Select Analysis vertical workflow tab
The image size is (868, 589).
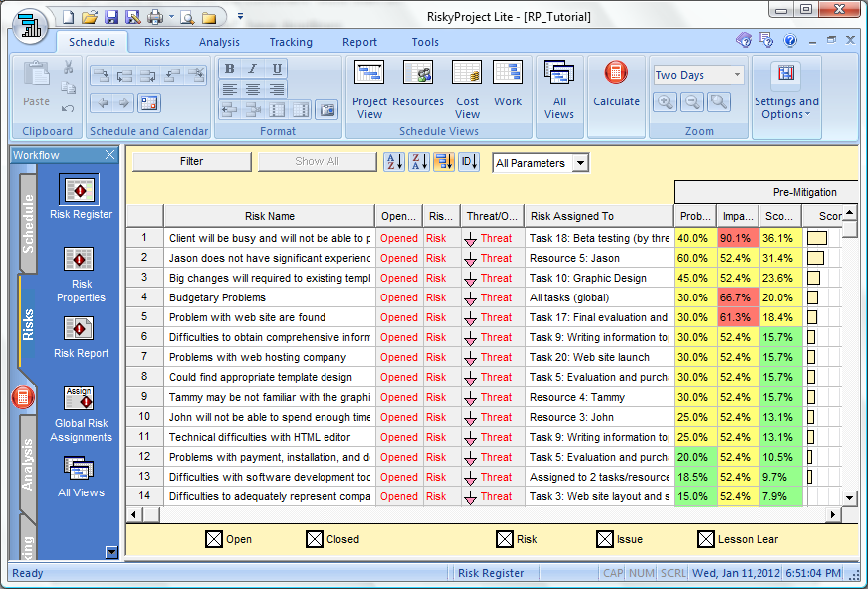point(27,465)
